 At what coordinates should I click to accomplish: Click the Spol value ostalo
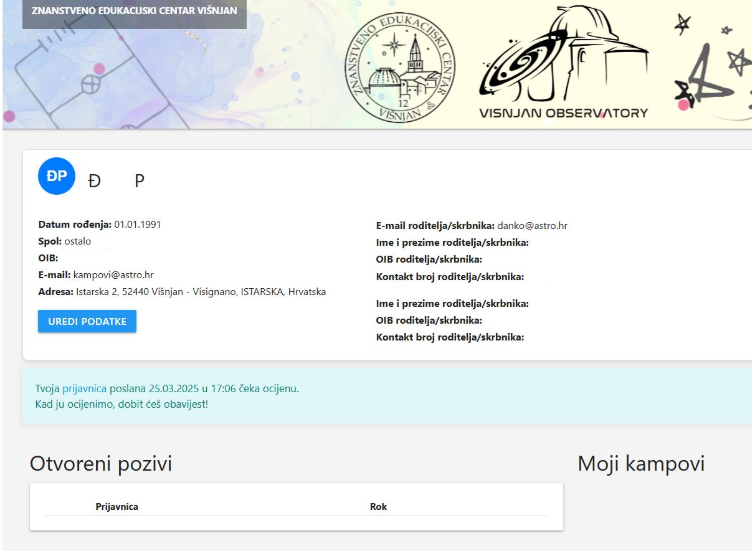coord(78,241)
